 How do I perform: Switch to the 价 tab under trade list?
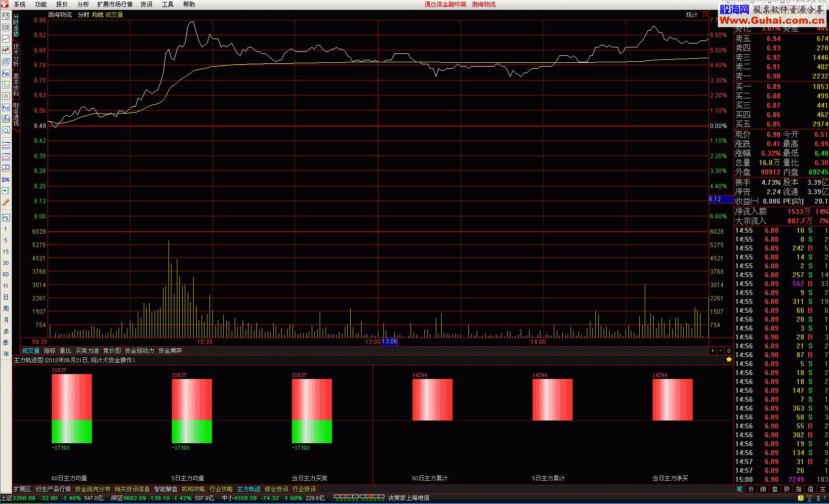[x=751, y=489]
